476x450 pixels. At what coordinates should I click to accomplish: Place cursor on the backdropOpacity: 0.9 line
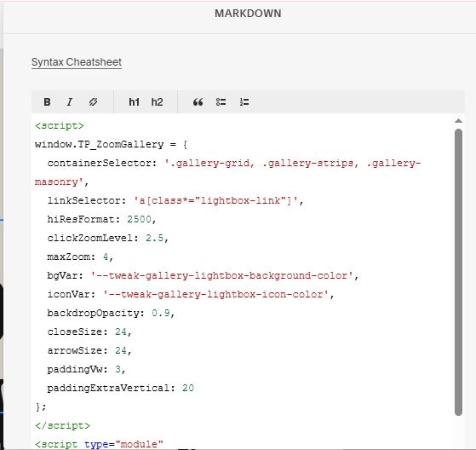[111, 313]
